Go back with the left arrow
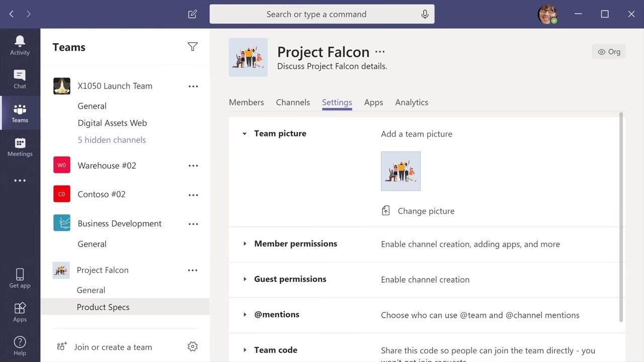Image resolution: width=644 pixels, height=362 pixels. 11,14
